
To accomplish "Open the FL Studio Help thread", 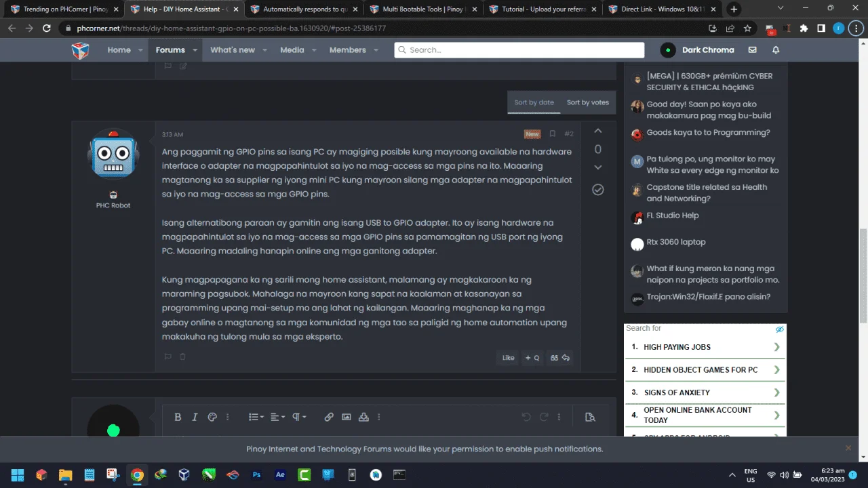I will [673, 216].
